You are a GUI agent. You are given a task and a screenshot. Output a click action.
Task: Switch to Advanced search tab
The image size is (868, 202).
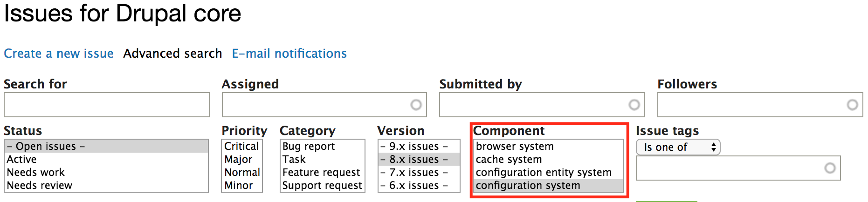pyautogui.click(x=172, y=54)
